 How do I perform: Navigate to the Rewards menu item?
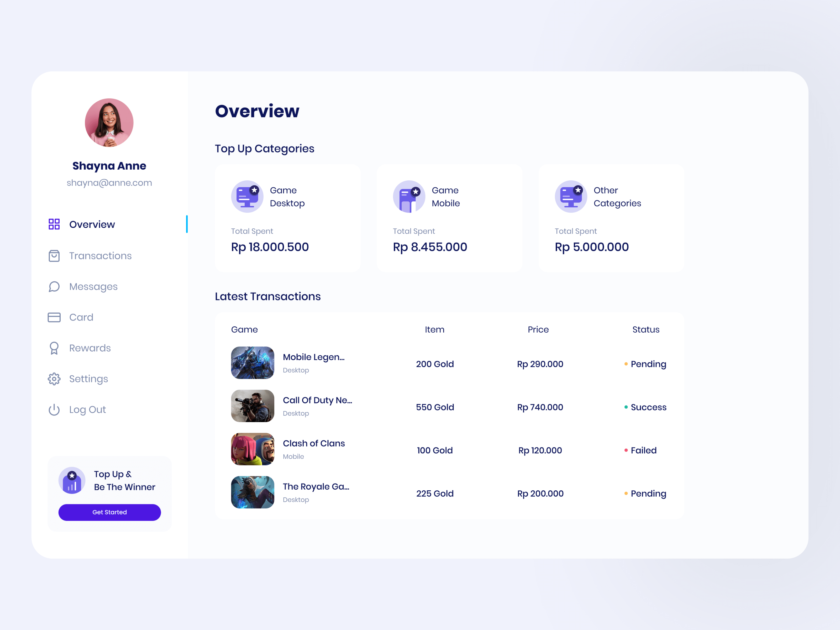click(90, 348)
